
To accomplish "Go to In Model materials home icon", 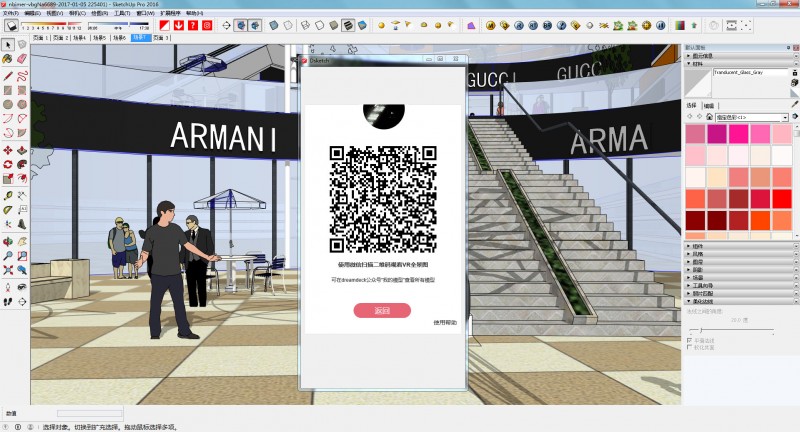I will [709, 117].
